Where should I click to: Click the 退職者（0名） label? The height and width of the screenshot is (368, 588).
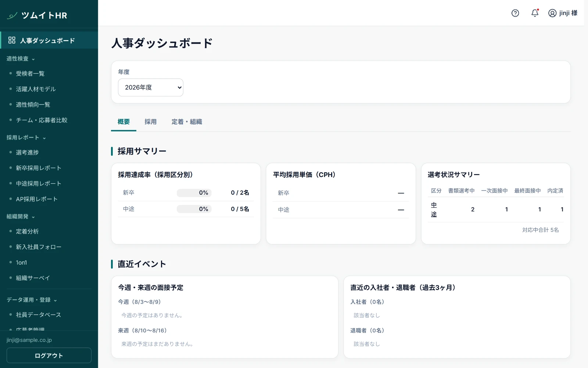pos(367,331)
